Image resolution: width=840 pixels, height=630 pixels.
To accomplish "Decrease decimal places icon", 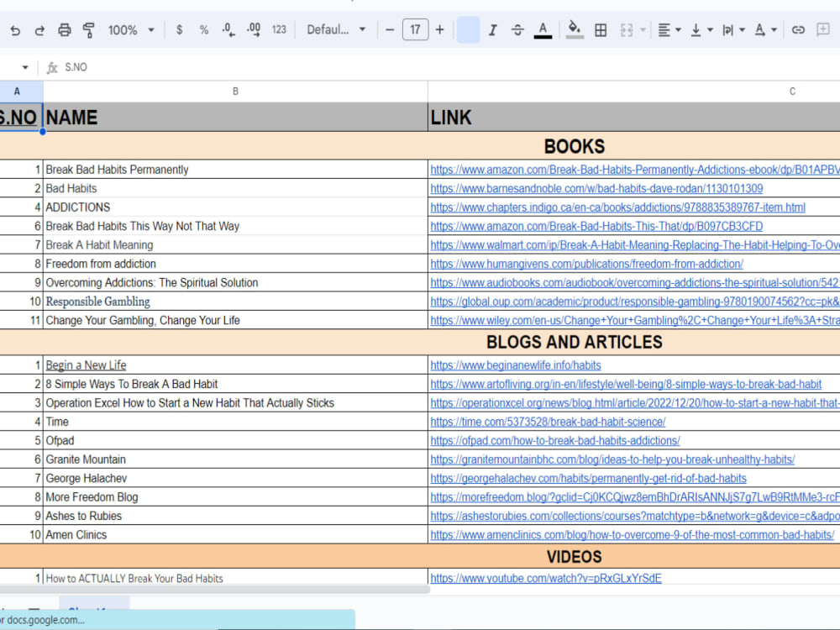I will 228,30.
